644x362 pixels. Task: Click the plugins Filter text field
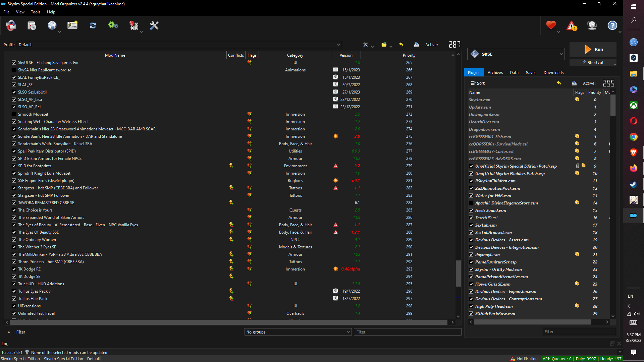tap(579, 331)
